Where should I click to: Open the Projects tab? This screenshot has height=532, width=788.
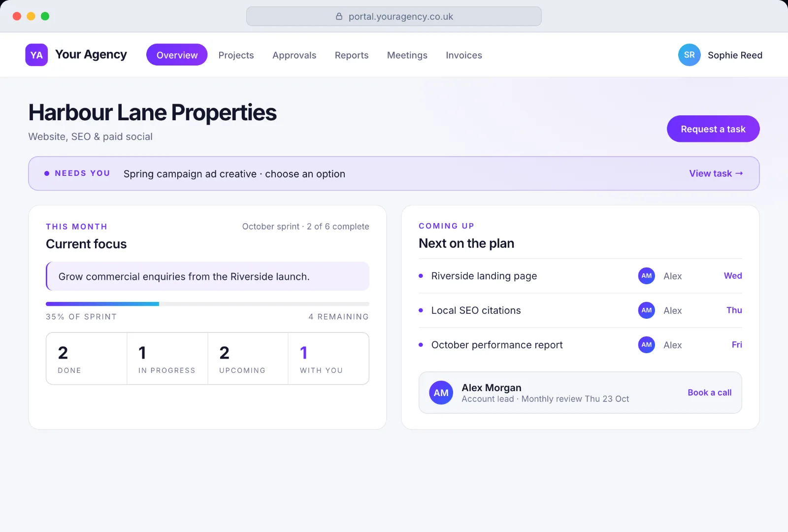pyautogui.click(x=236, y=55)
